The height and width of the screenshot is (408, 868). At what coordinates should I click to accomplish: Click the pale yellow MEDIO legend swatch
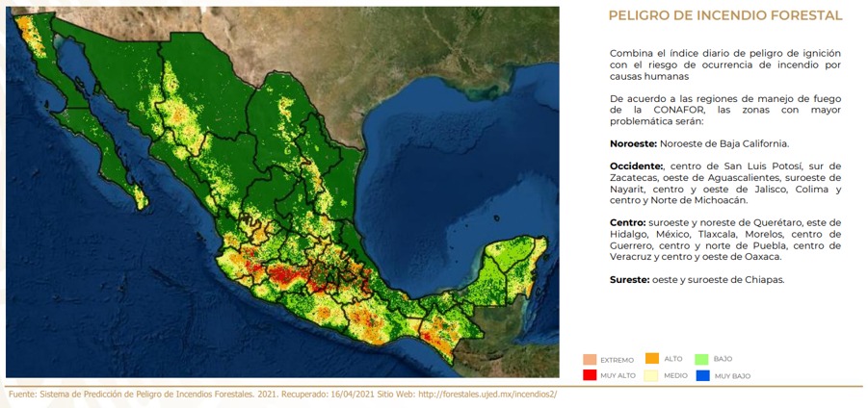pyautogui.click(x=652, y=375)
